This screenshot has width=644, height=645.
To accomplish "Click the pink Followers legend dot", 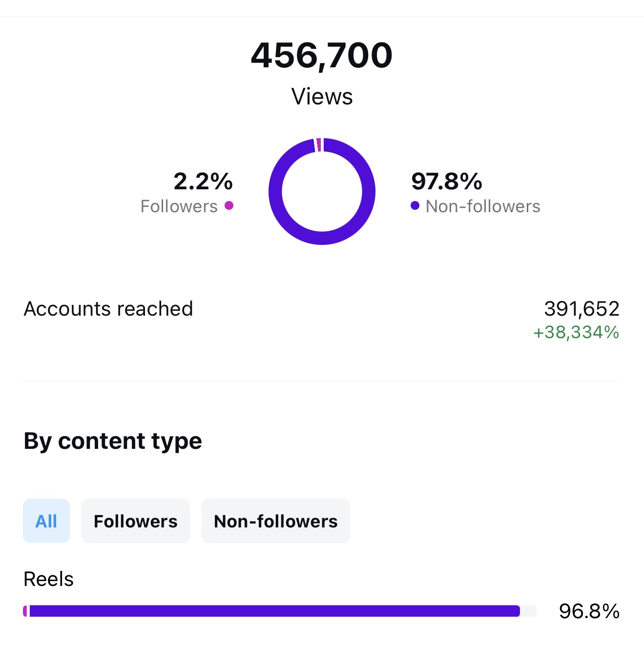I will click(229, 205).
